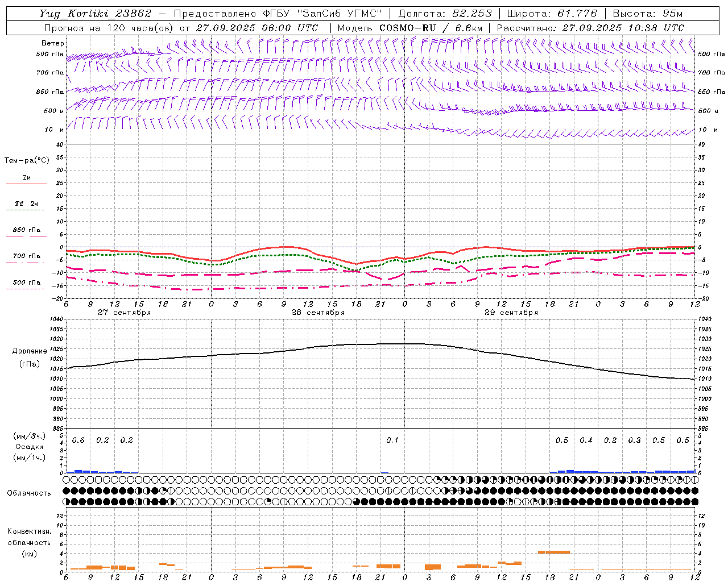Click the Конвективн. облачность label
Image resolution: width=728 pixels, height=582 pixels.
click(29, 537)
